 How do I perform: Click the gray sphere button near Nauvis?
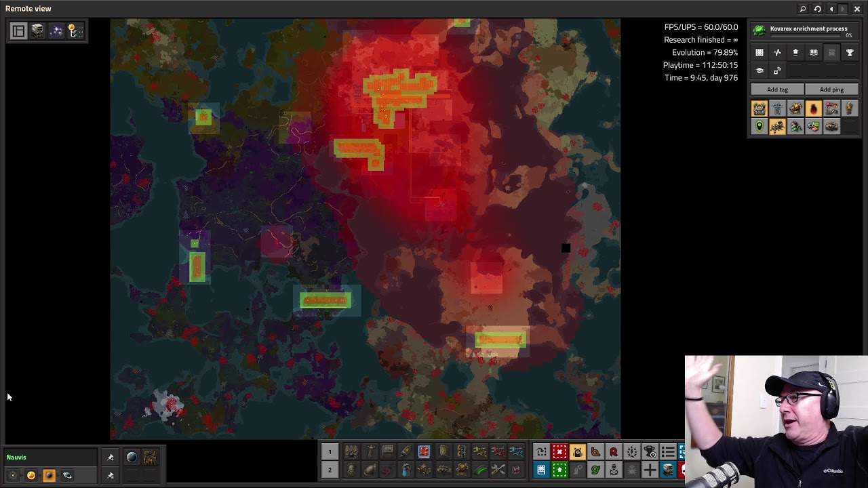pos(132,457)
